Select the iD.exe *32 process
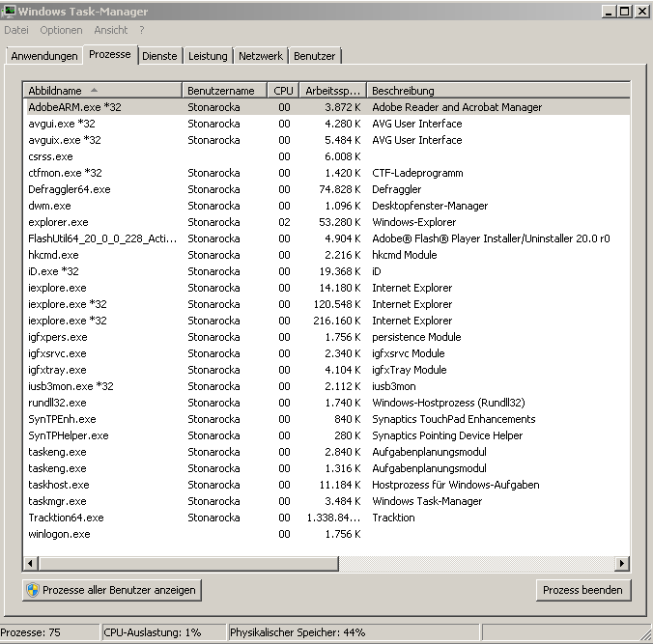 [326, 271]
